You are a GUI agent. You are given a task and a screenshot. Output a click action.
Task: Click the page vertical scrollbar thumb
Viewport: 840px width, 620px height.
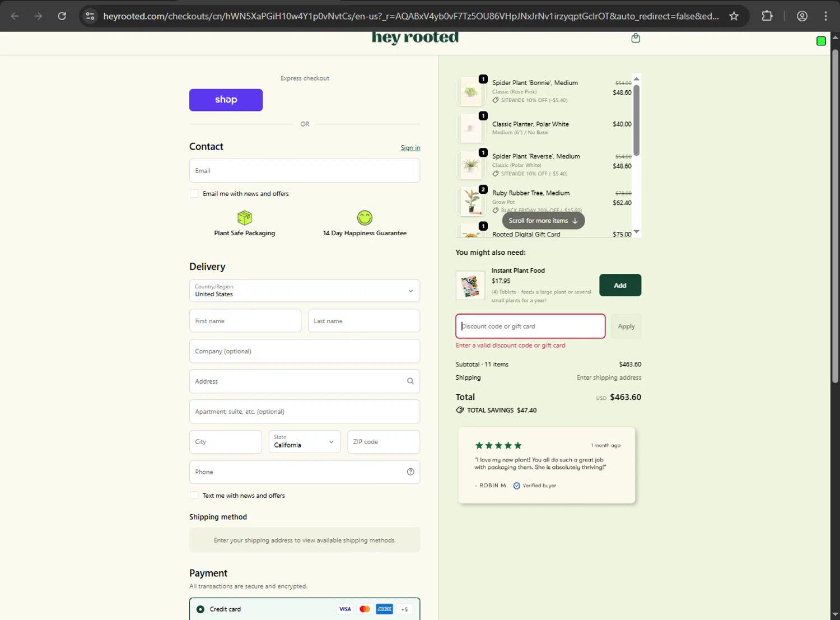pyautogui.click(x=835, y=216)
